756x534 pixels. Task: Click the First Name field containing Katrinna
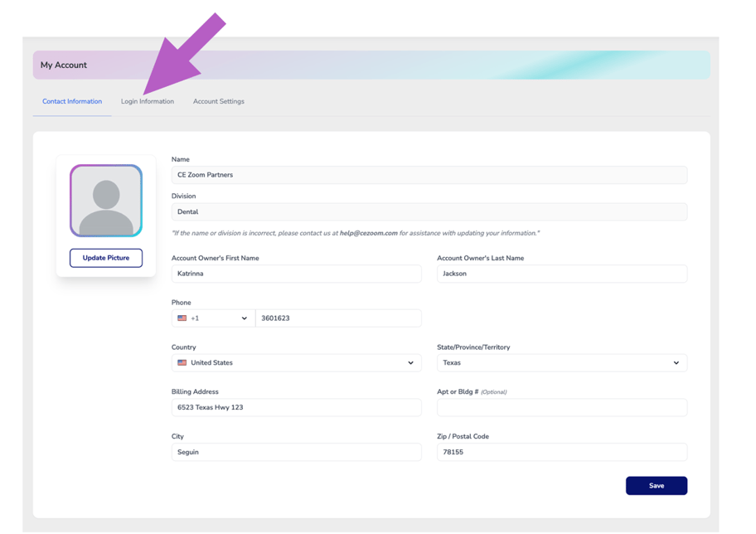pos(295,273)
